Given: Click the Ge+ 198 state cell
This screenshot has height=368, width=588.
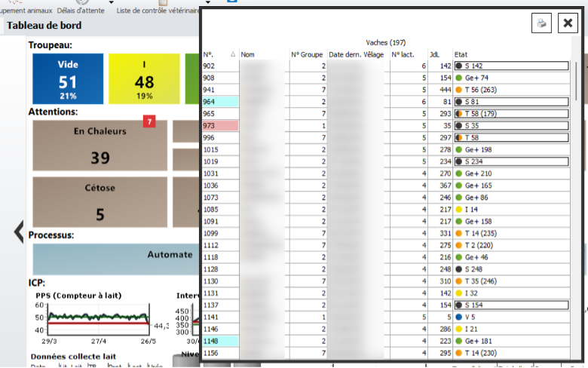Looking at the screenshot, I should [512, 149].
